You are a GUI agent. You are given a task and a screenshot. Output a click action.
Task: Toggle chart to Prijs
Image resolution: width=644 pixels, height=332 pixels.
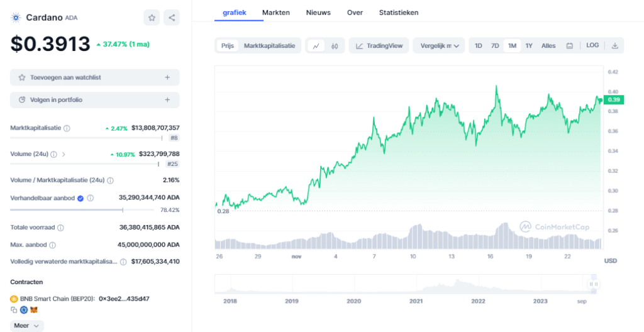click(x=228, y=46)
